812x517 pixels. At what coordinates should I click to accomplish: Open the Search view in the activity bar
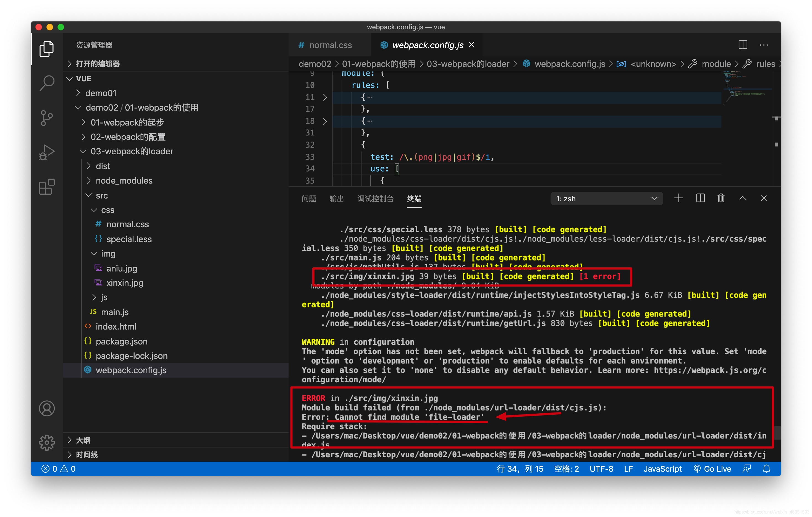46,83
